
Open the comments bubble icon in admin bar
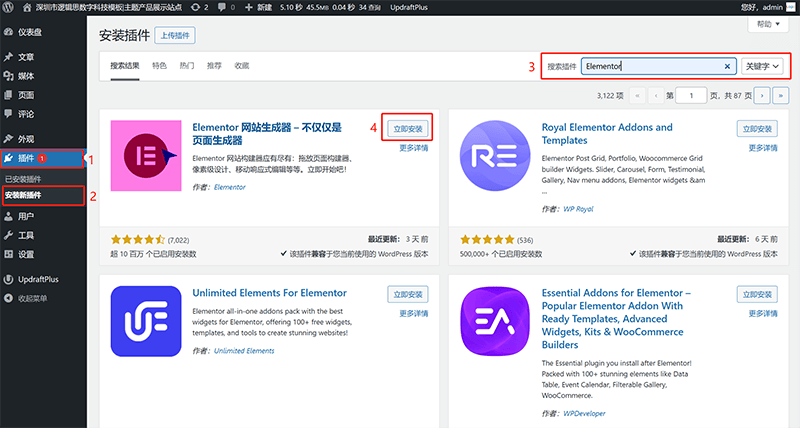point(221,7)
